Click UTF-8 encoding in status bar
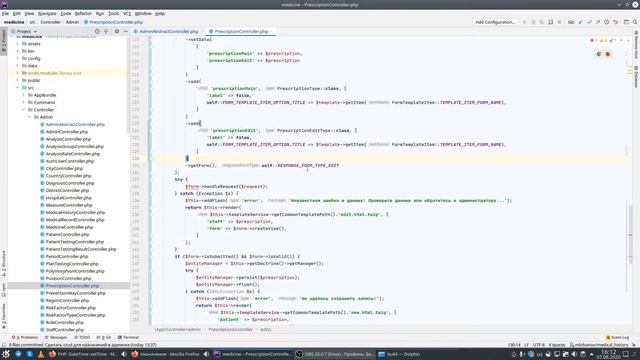This screenshot has height=360, width=640. pyautogui.click(x=539, y=345)
